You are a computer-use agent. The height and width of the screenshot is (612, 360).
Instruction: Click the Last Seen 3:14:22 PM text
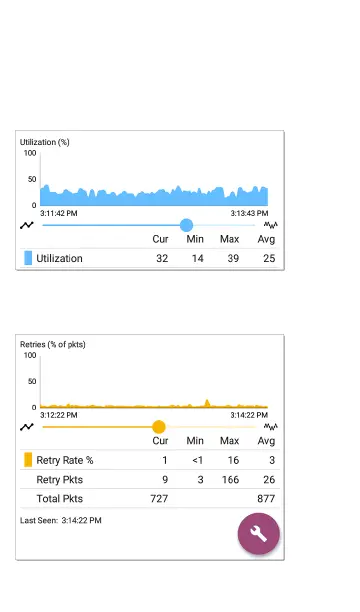pos(61,520)
